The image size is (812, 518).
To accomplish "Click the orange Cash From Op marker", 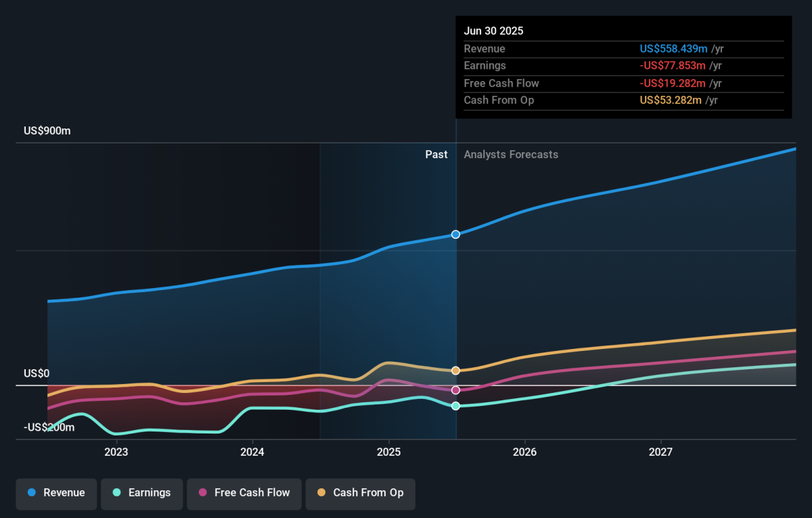I will tap(455, 371).
